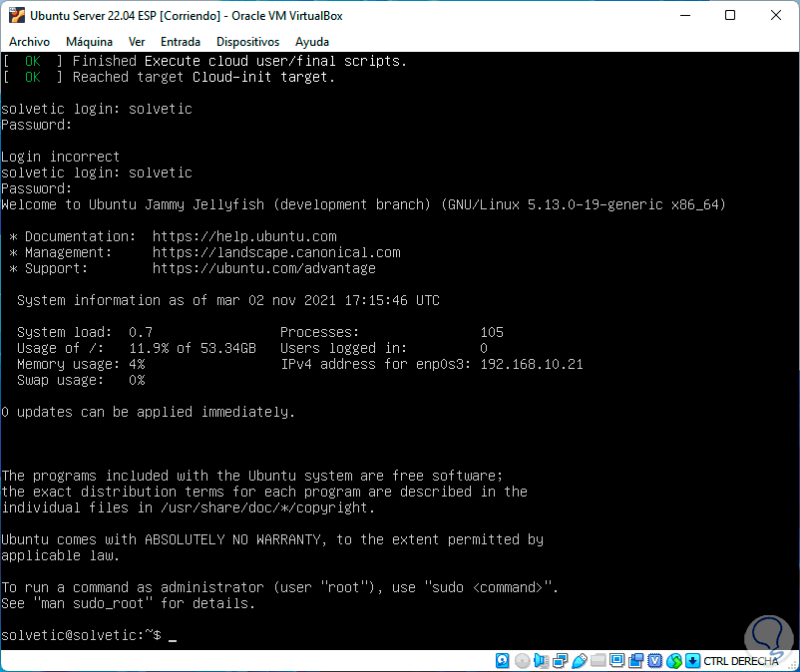The width and height of the screenshot is (800, 672).
Task: Click the keyboard capture down-arrow icon
Action: coord(693,661)
